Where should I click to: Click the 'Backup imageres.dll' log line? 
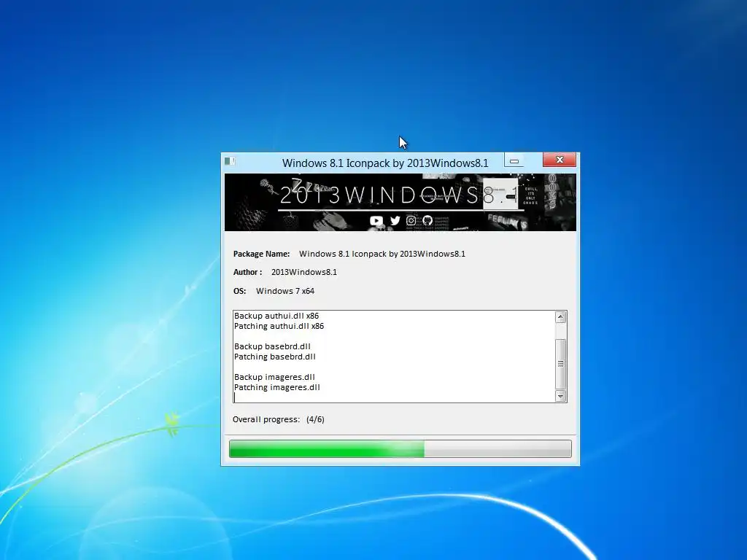(x=274, y=377)
